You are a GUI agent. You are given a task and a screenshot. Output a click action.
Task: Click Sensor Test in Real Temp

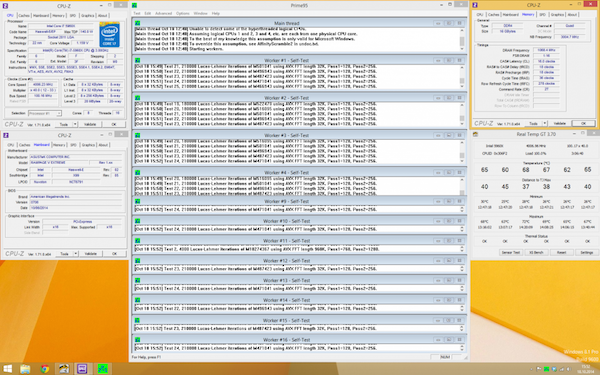(x=510, y=253)
